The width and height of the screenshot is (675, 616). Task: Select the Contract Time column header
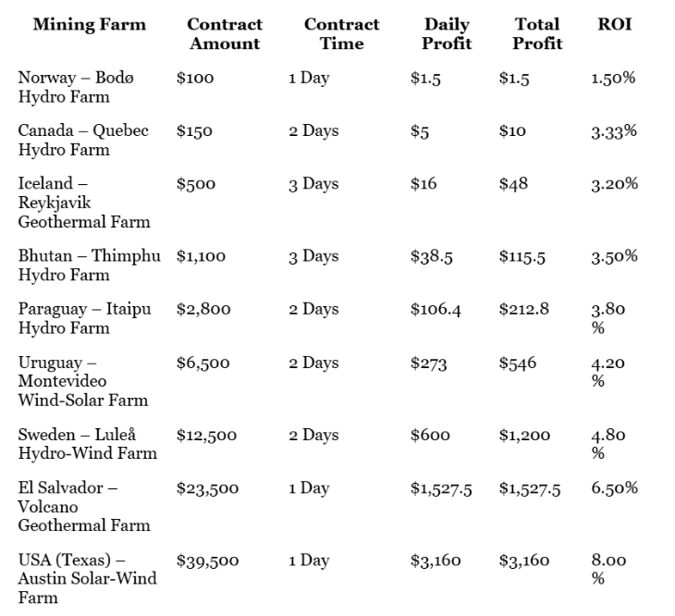[341, 34]
